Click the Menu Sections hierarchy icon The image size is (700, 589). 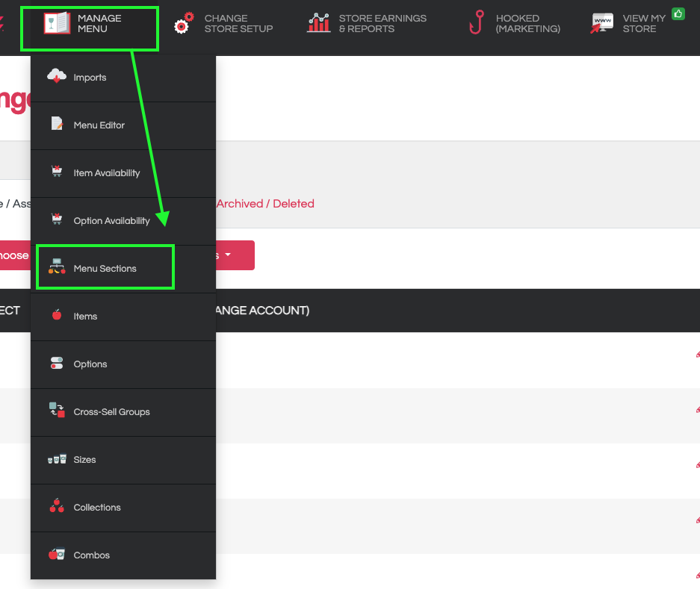(x=57, y=266)
